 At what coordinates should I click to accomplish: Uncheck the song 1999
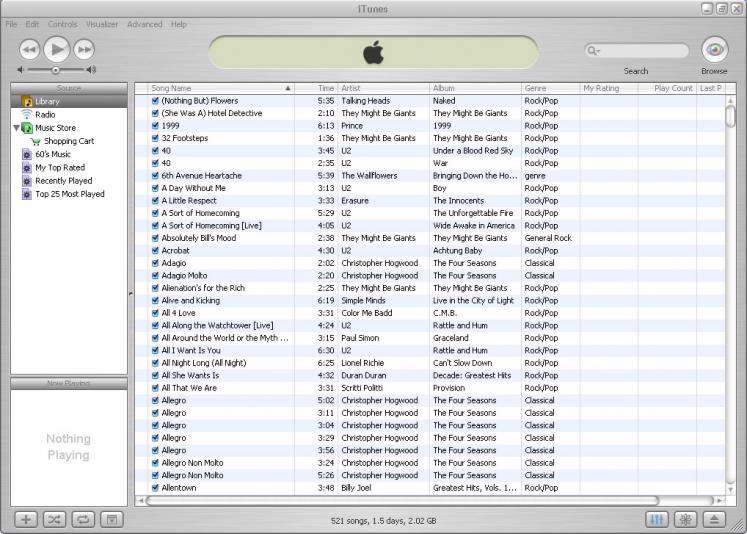tap(155, 126)
